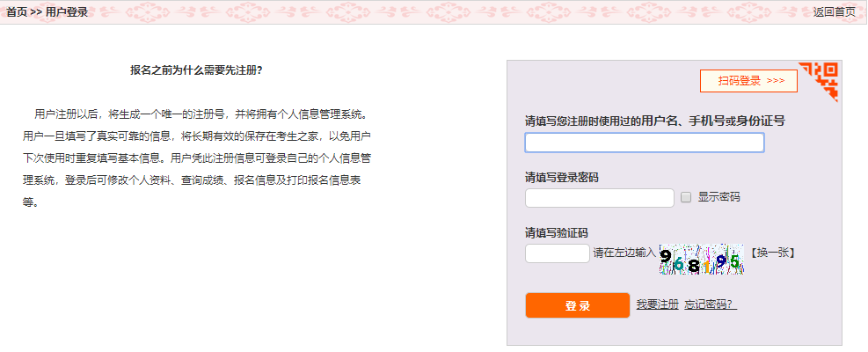Click the heading 报名之前为什么需要先注册?
This screenshot has width=868, height=352.
195,70
